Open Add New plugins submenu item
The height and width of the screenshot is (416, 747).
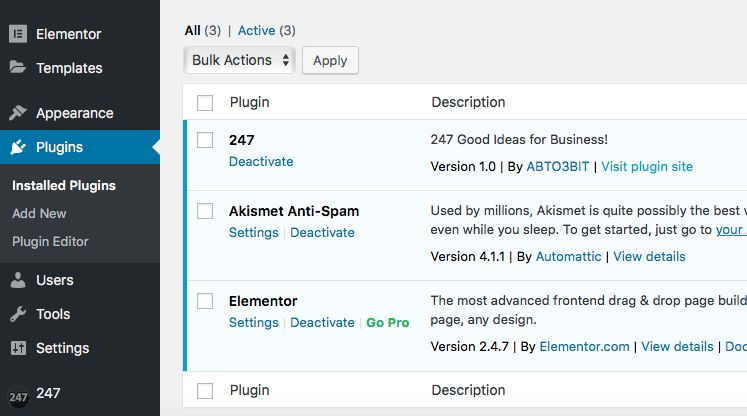point(39,213)
